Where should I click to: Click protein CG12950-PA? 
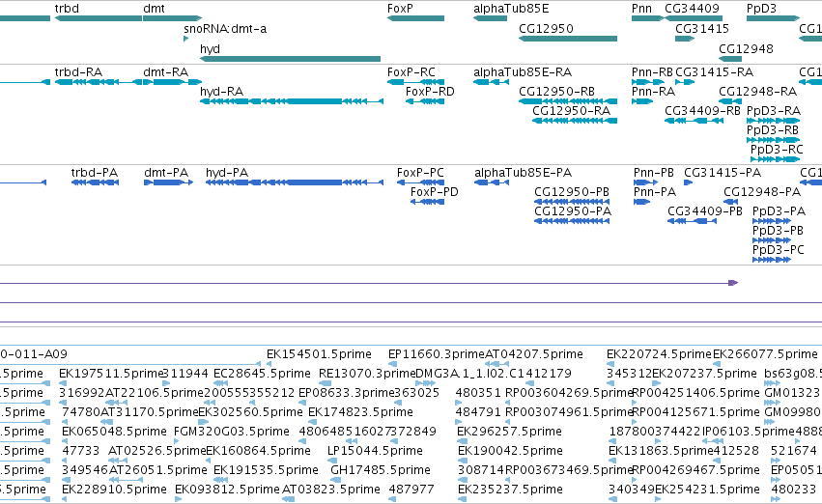[572, 221]
